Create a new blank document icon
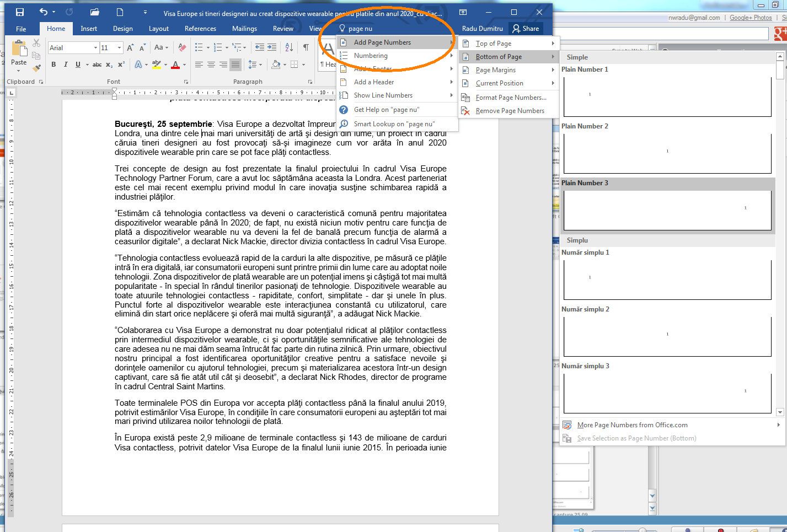The height and width of the screenshot is (532, 787). (120, 12)
